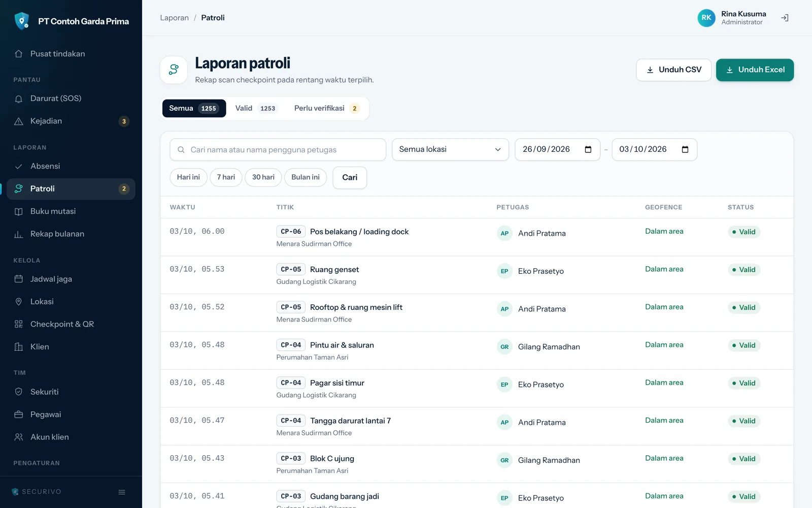Screen dimensions: 812x508
Task: Click the RK user avatar
Action: (706, 18)
